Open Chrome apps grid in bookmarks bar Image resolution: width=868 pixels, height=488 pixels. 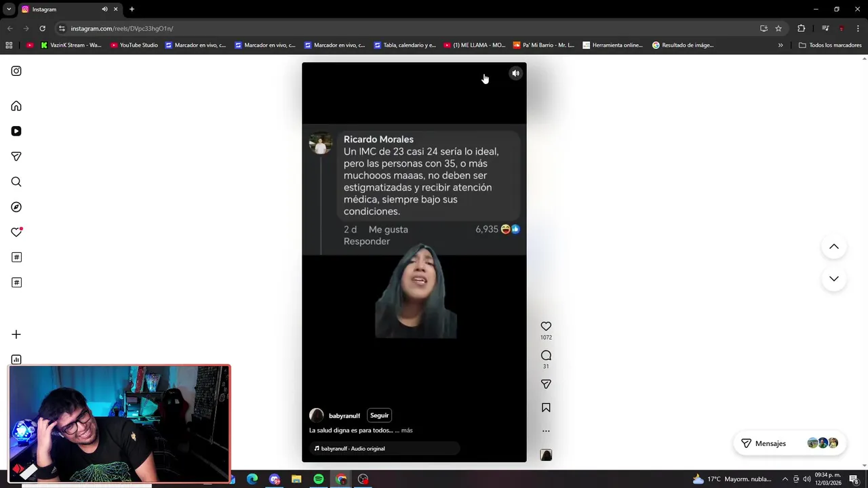(x=9, y=45)
